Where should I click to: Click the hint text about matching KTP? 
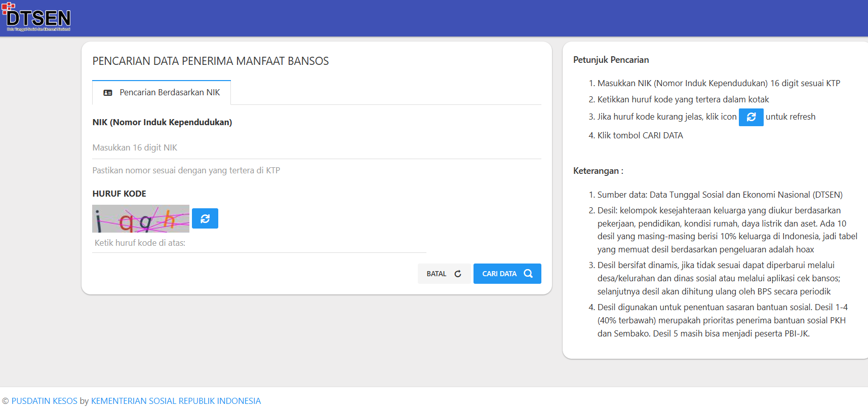tap(186, 170)
